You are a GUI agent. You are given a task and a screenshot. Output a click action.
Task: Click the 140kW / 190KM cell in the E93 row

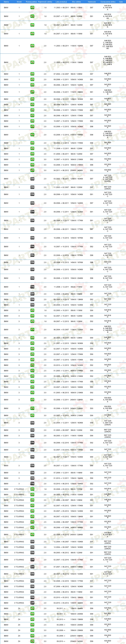pyautogui.click(x=77, y=387)
